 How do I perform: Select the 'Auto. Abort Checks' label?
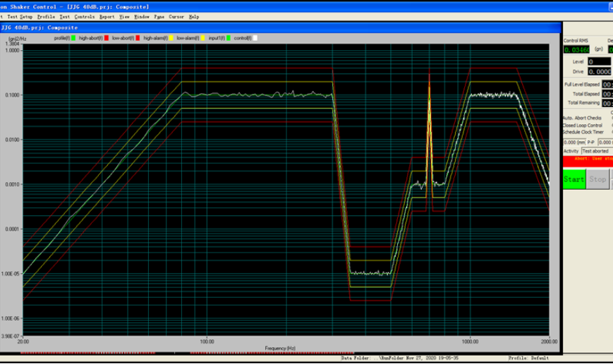coord(582,118)
